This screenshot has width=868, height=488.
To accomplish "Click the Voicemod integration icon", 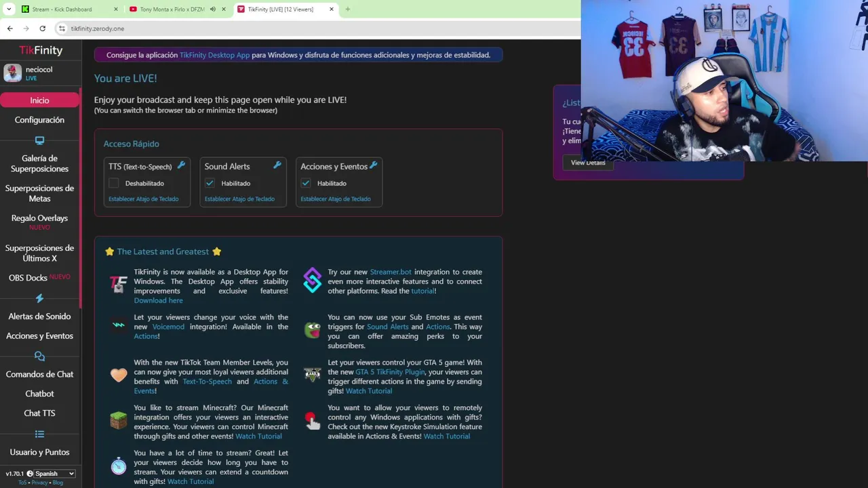I will pyautogui.click(x=119, y=325).
